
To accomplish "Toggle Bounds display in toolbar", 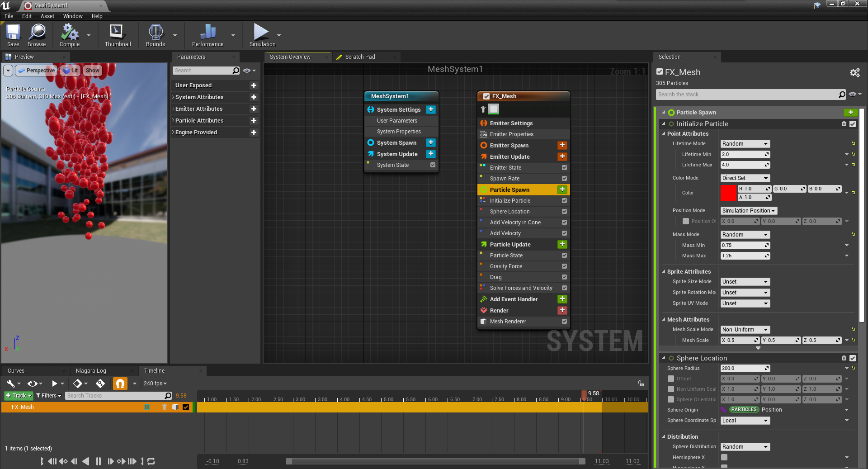I will tap(156, 35).
